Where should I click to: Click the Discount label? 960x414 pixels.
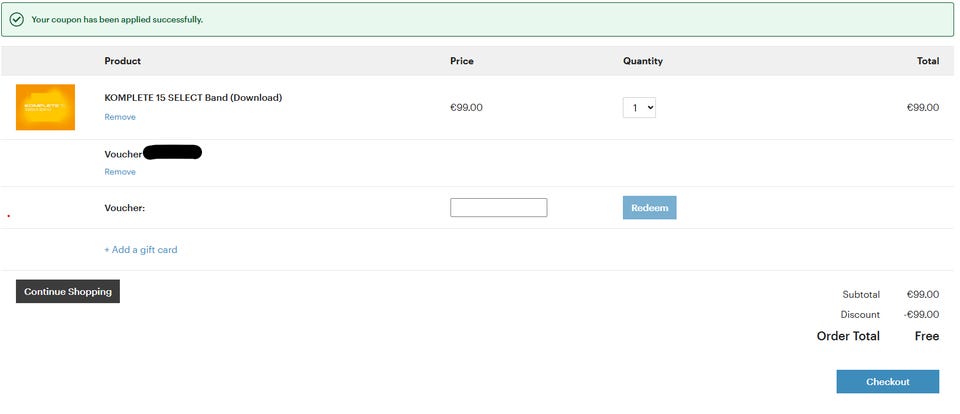(x=860, y=315)
